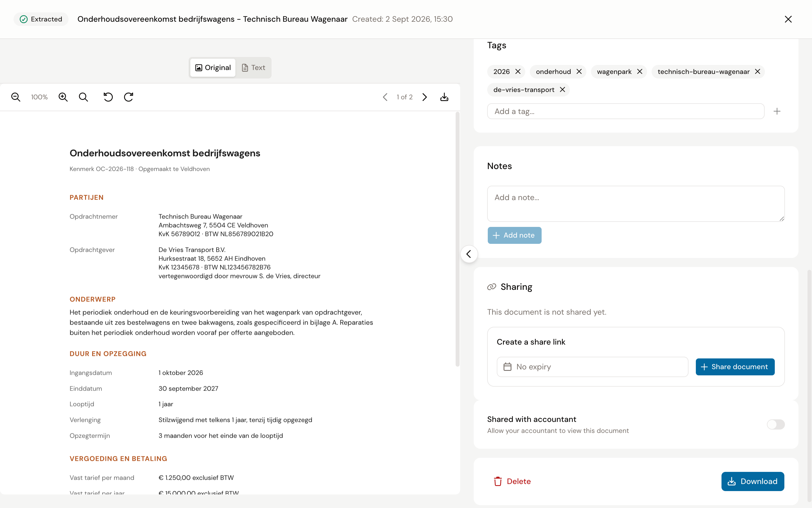This screenshot has width=812, height=508.
Task: Go to previous page of document
Action: pos(385,97)
